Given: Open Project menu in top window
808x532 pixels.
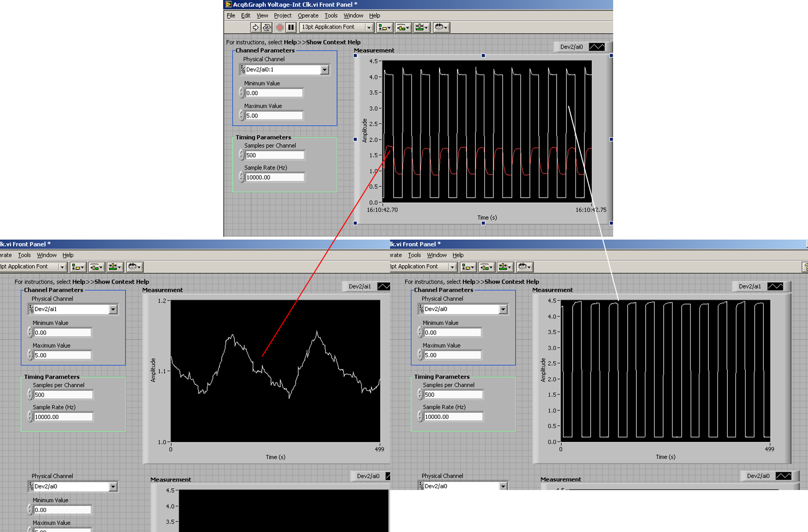Looking at the screenshot, I should (283, 16).
